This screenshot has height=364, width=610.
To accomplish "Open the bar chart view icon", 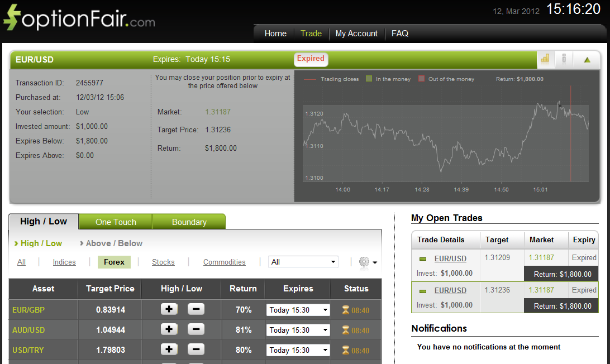I will click(x=545, y=59).
